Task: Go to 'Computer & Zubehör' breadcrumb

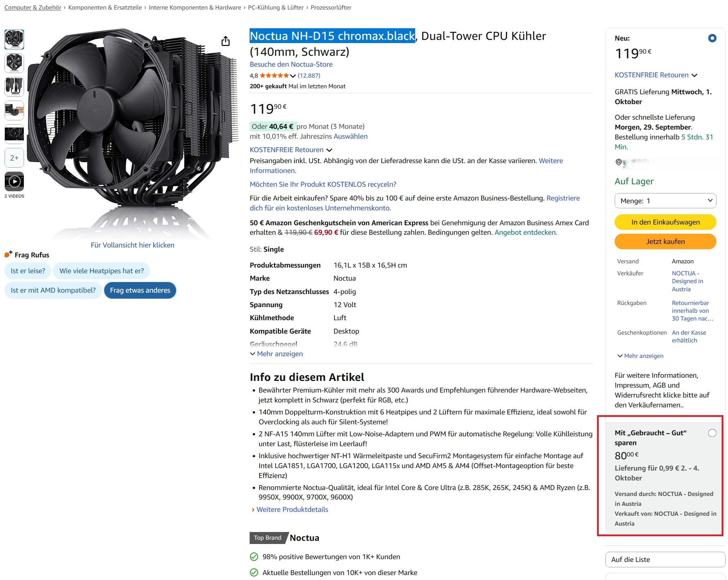Action: [33, 7]
